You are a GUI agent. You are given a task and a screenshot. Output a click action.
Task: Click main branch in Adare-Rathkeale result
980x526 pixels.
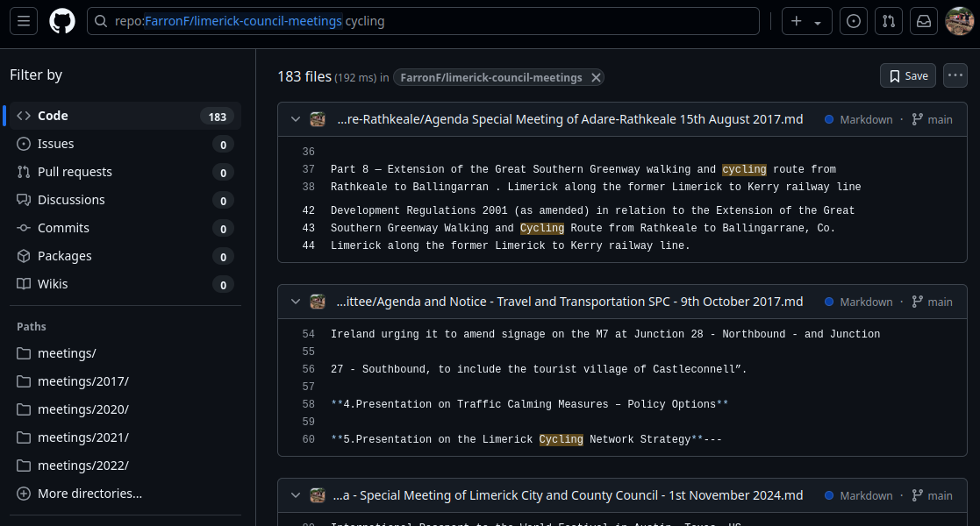point(932,119)
